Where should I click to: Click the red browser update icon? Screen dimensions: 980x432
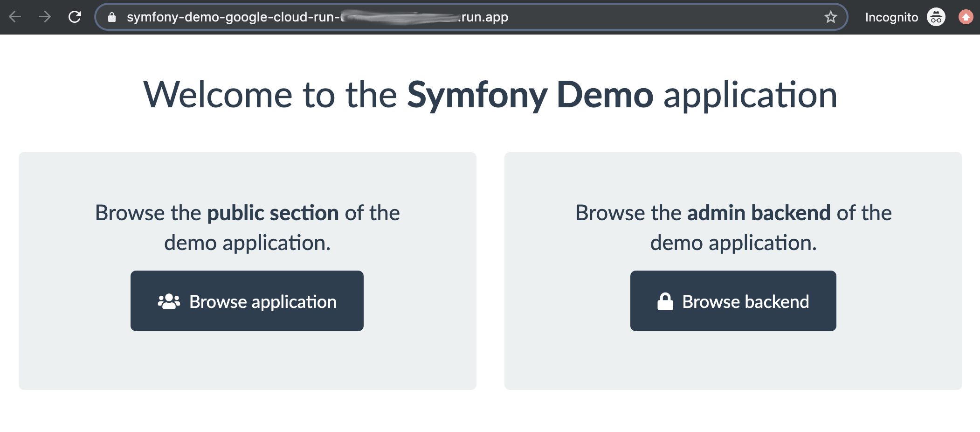(966, 17)
